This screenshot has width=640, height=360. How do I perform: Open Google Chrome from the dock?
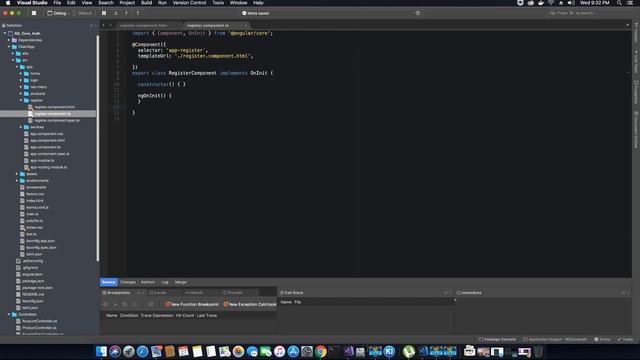[x=321, y=351]
